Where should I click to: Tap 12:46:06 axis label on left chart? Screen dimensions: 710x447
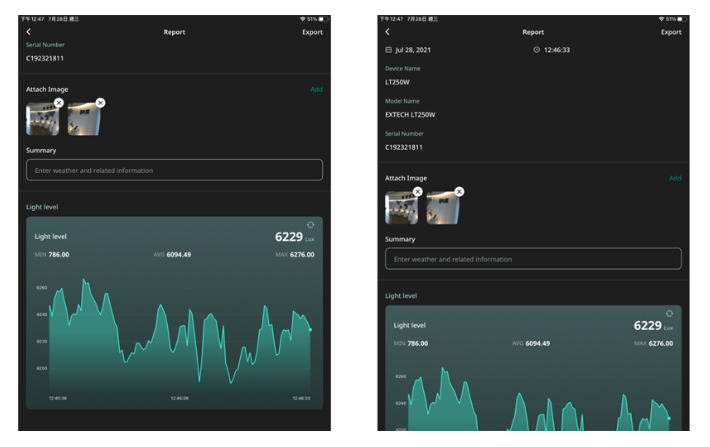[x=180, y=398]
